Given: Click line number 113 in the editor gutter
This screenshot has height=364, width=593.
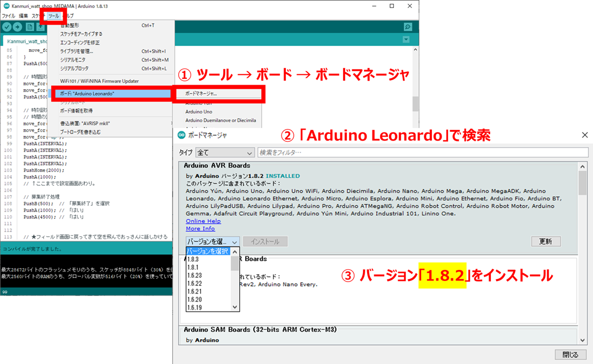Looking at the screenshot, I should 8,237.
